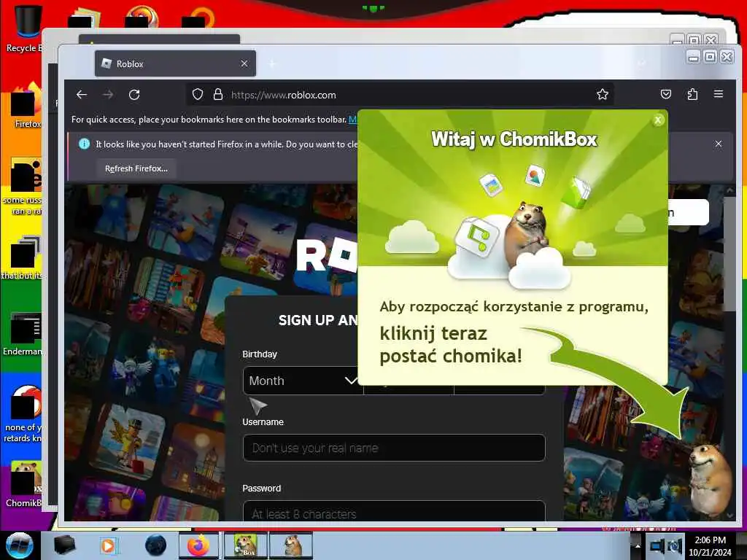747x560 pixels.
Task: Switch to the hamster taskbar item
Action: coord(291,545)
